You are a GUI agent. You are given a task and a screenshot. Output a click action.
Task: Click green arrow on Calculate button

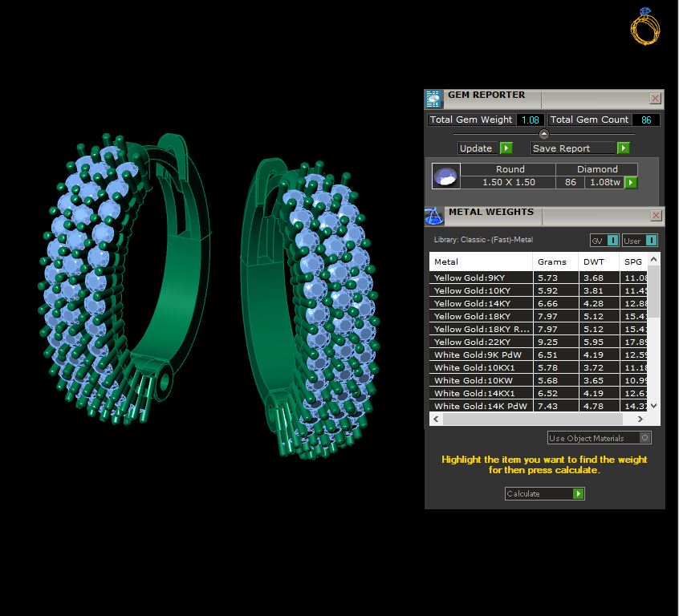578,493
